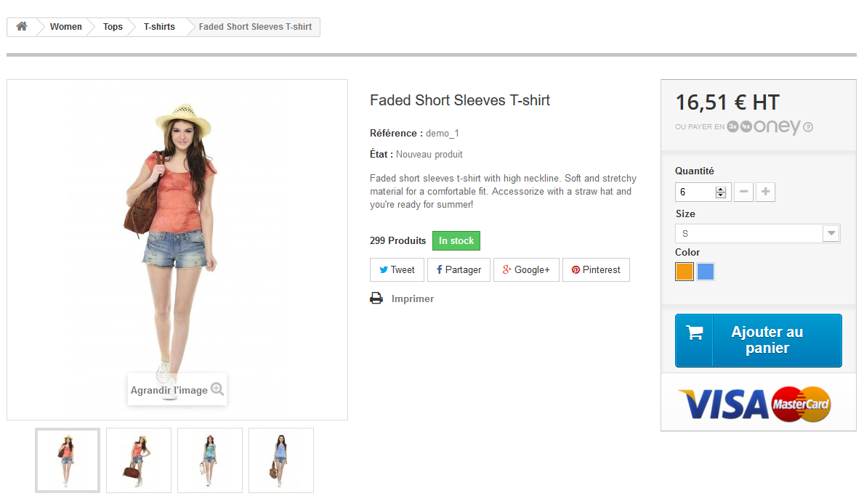Image resolution: width=864 pixels, height=504 pixels.
Task: Click the Nouveau produit condition text
Action: (x=429, y=154)
